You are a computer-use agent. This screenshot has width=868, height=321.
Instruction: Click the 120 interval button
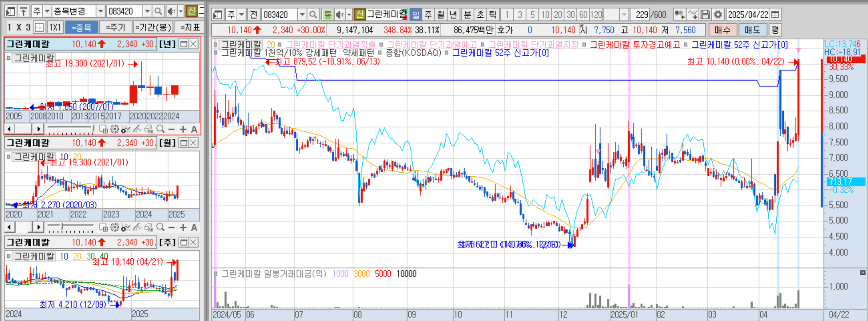[x=596, y=15]
